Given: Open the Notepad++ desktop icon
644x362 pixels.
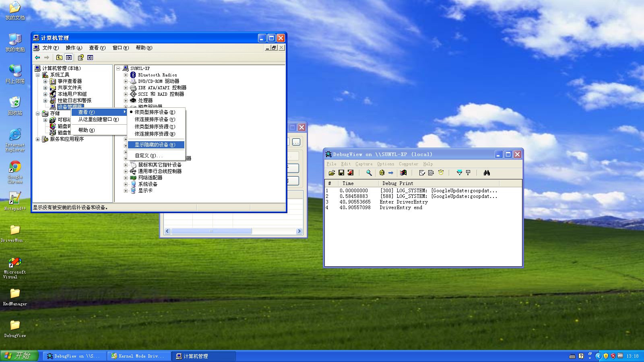Looking at the screenshot, I should point(15,201).
